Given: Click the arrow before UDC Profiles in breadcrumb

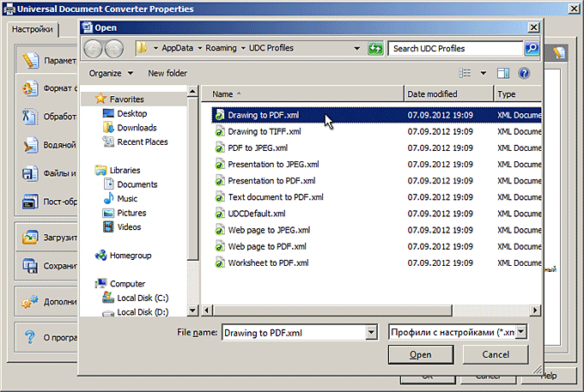Looking at the screenshot, I should tap(243, 48).
